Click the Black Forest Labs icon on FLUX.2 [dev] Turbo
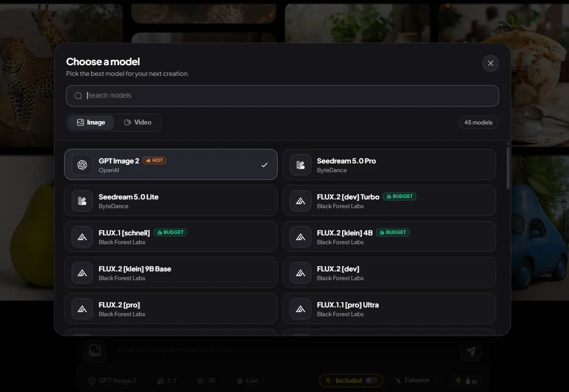 pyautogui.click(x=301, y=201)
